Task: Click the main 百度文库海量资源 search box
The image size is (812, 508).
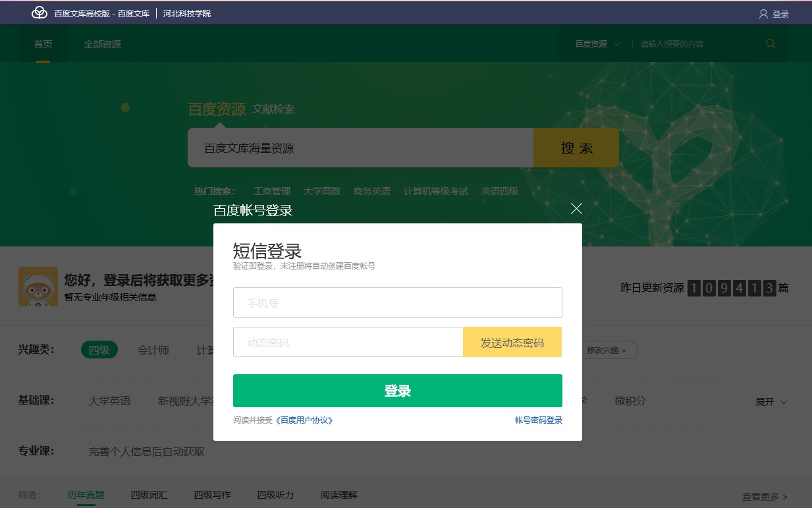Action: coord(360,148)
